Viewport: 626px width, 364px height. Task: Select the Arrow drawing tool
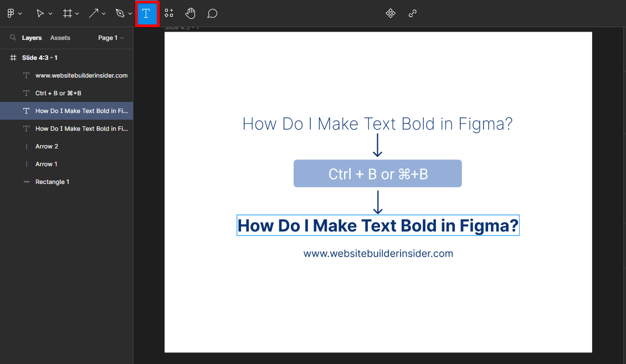pyautogui.click(x=93, y=13)
